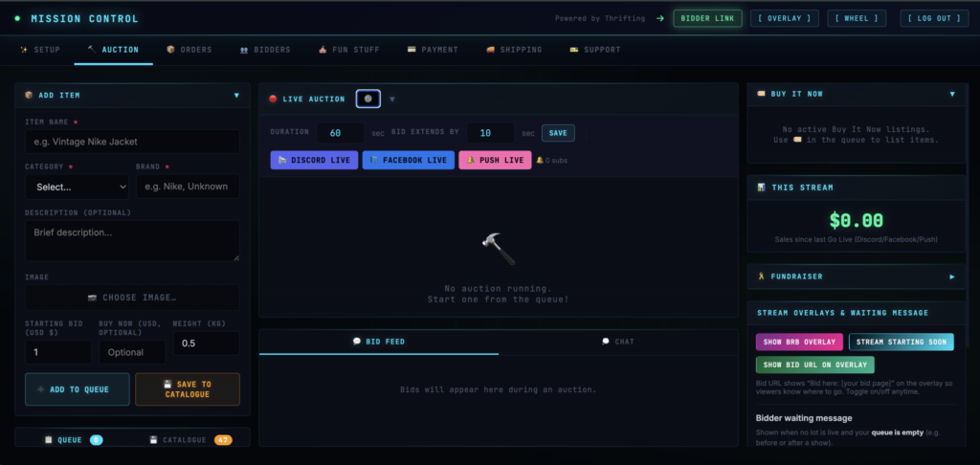Toggle Show Bid URL on Overlay
Screen dimensions: 980x465
[x=815, y=365]
